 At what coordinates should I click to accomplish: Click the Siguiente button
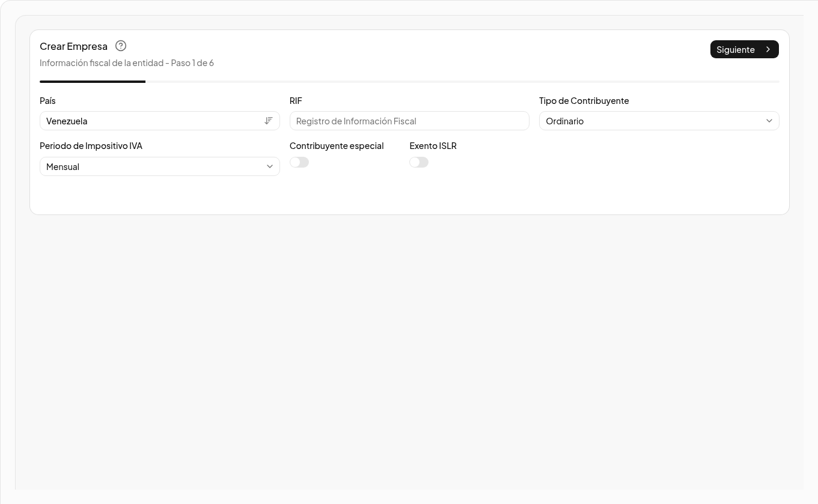click(x=744, y=49)
